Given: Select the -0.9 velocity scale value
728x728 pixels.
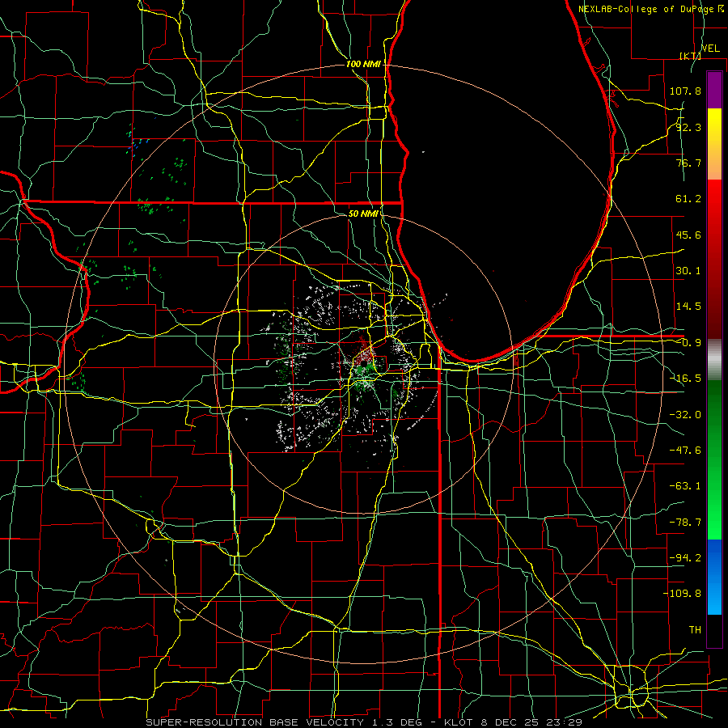Looking at the screenshot, I should 688,343.
